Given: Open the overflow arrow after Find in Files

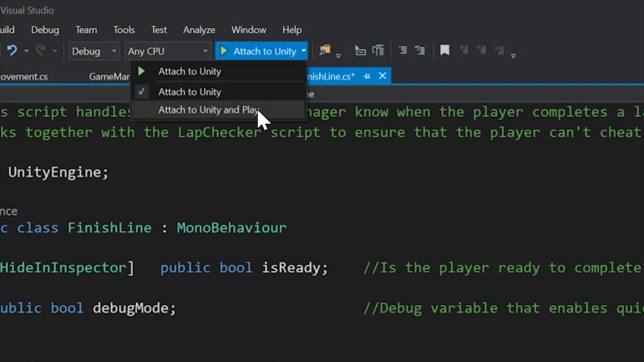Looking at the screenshot, I should (339, 55).
